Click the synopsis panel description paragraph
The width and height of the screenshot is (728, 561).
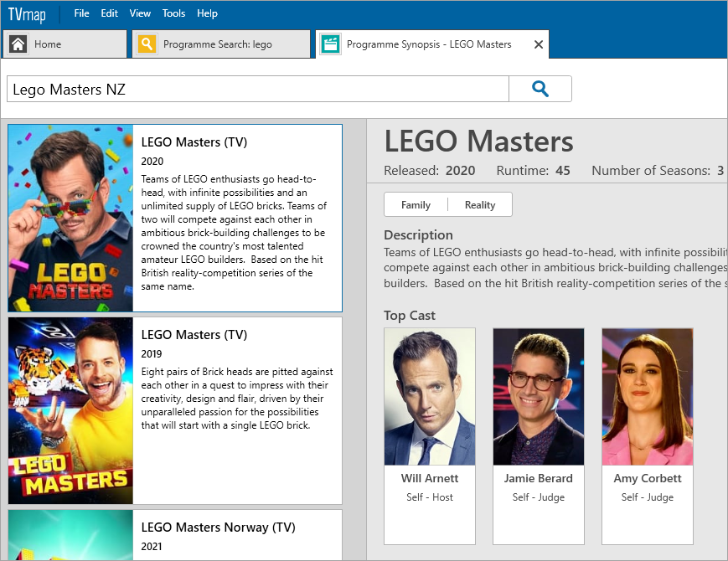(555, 268)
